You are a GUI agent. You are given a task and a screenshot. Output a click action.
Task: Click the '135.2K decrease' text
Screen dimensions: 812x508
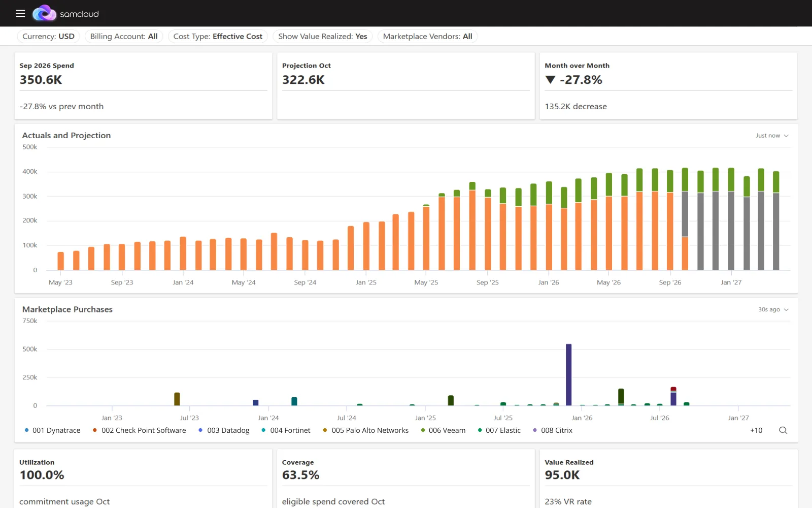[576, 107]
